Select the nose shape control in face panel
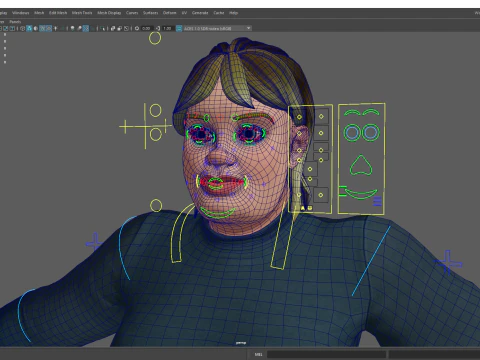This screenshot has width=480, height=360. click(x=361, y=165)
